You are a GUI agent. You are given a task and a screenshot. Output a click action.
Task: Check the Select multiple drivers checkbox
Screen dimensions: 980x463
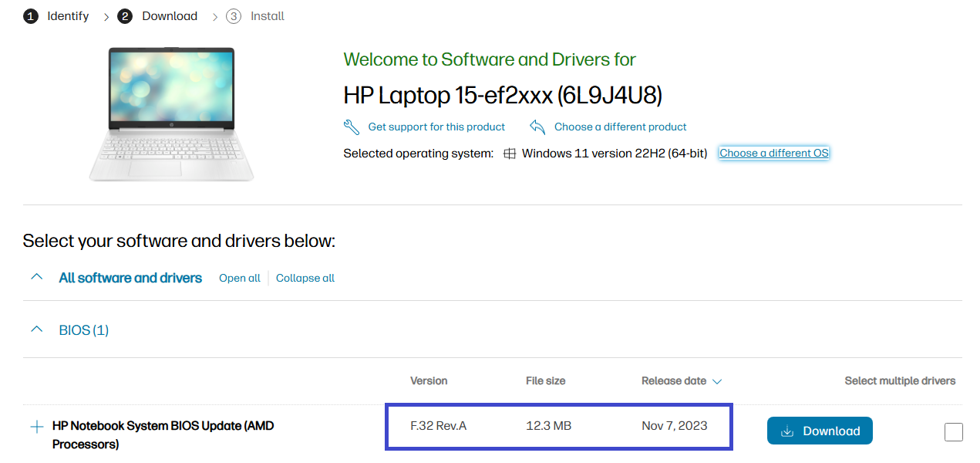[953, 432]
